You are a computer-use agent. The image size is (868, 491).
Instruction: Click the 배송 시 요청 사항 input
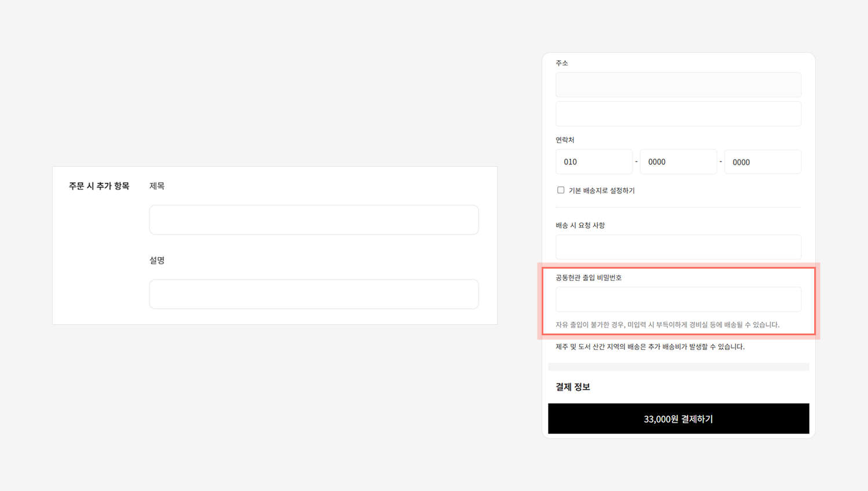click(x=678, y=247)
